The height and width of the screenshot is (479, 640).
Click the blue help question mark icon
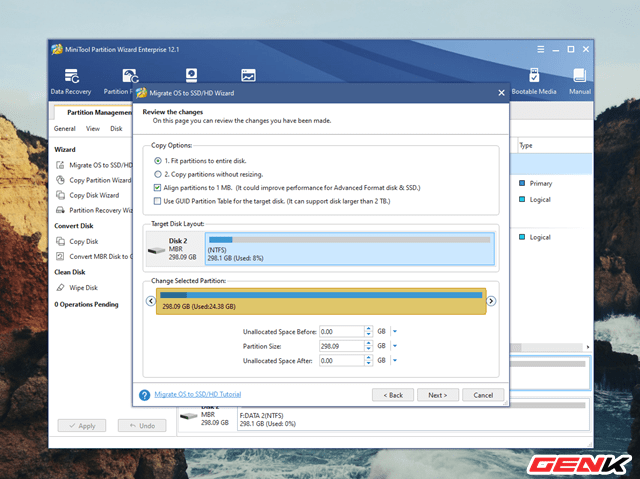144,395
